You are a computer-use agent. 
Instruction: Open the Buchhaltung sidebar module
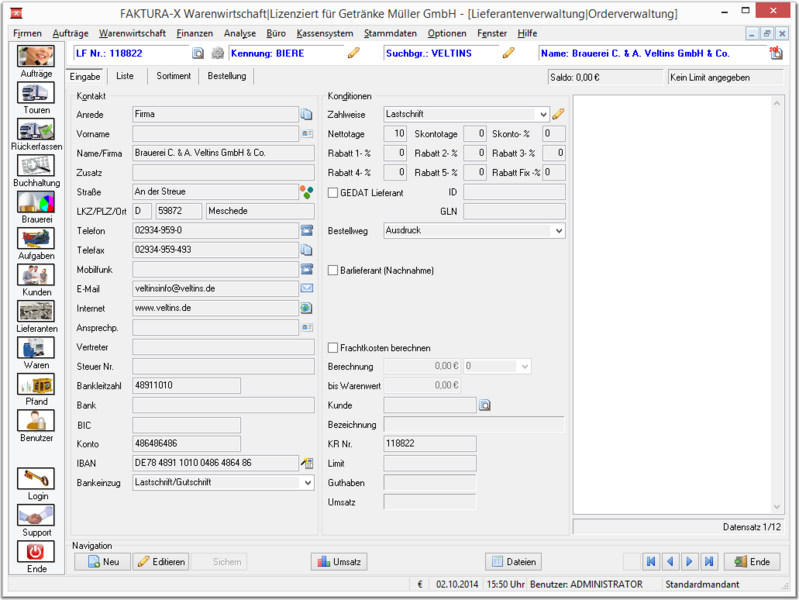(x=36, y=166)
